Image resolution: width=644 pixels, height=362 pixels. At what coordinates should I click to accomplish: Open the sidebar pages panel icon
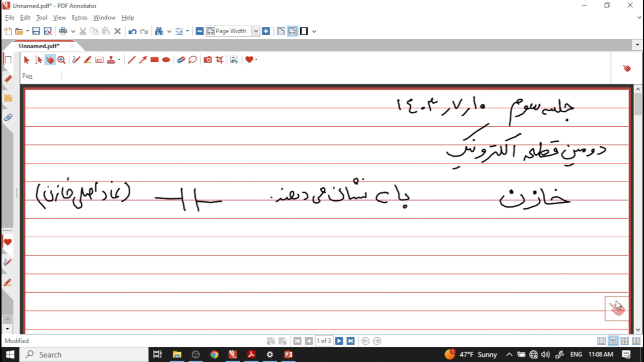click(8, 60)
